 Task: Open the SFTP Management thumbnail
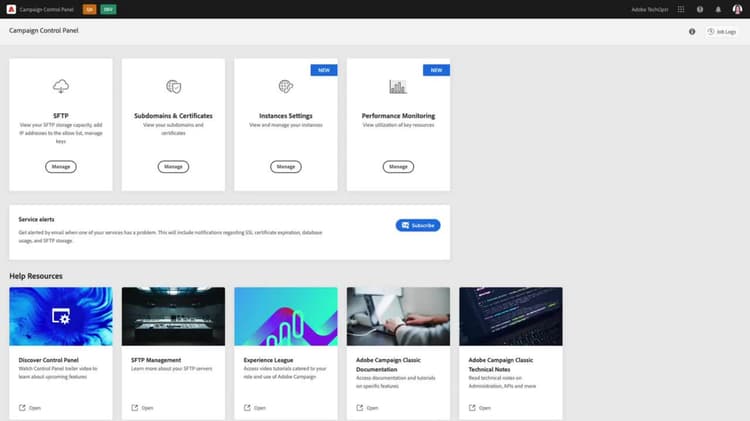click(x=173, y=316)
